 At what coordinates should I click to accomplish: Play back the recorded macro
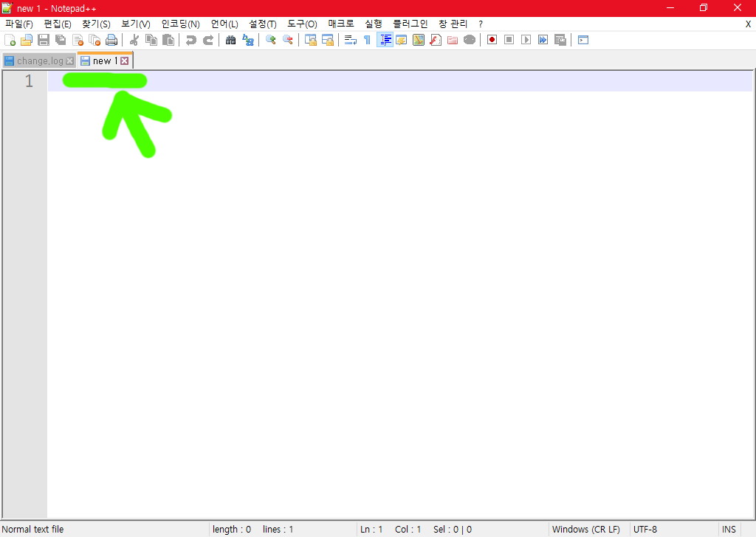[526, 40]
